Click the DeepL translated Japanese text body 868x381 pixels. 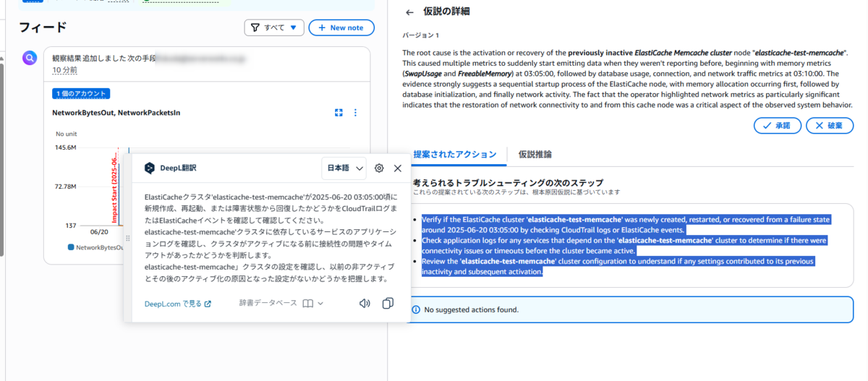[x=270, y=237]
